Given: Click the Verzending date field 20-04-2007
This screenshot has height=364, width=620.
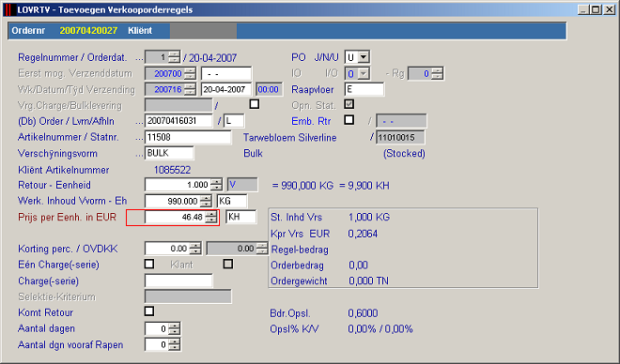Looking at the screenshot, I should pyautogui.click(x=226, y=90).
